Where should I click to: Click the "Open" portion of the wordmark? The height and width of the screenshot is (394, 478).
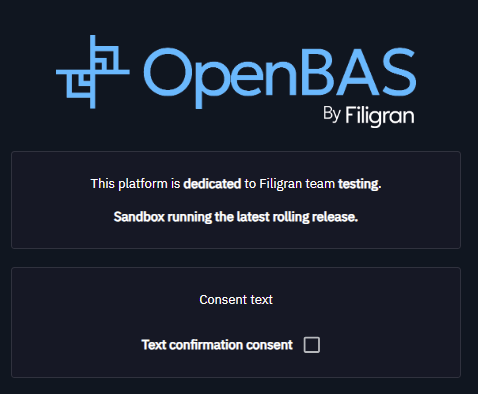tap(220, 78)
